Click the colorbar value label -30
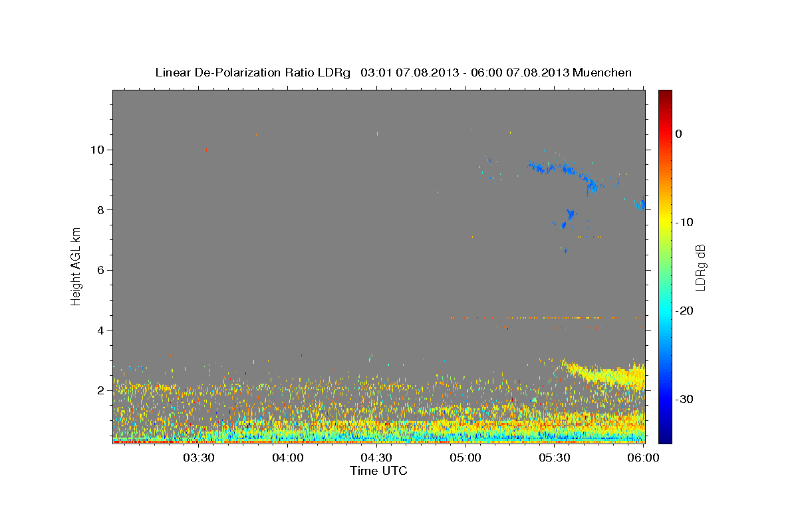Viewport: 798px width, 532px height. coord(684,399)
